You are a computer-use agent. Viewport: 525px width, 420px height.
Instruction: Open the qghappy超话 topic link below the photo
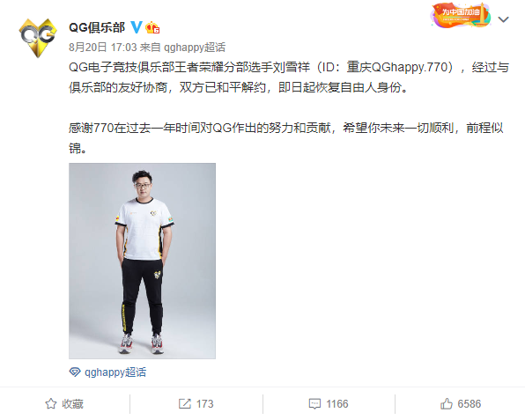pyautogui.click(x=115, y=372)
